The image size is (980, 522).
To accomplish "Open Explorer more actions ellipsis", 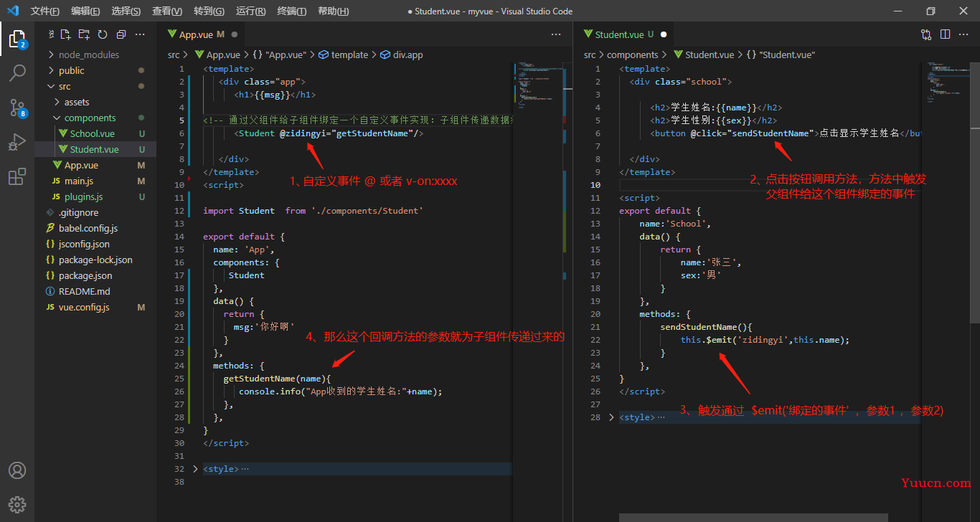I will pyautogui.click(x=140, y=34).
